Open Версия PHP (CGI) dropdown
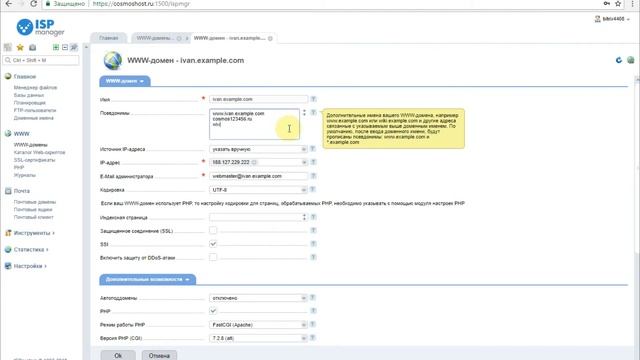 click(258, 338)
